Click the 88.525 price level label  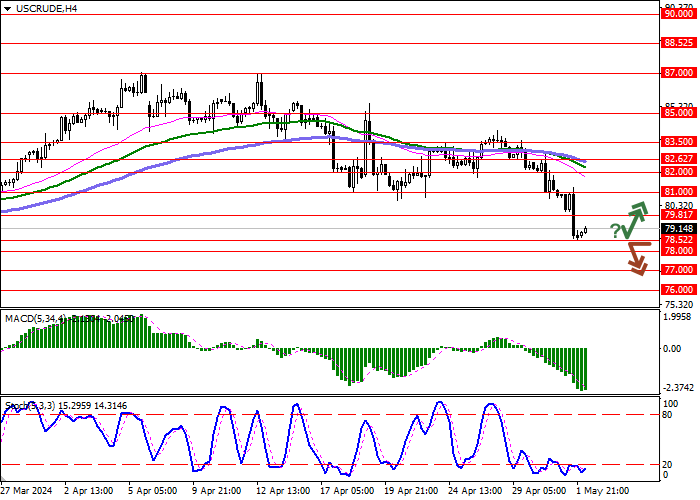point(679,43)
